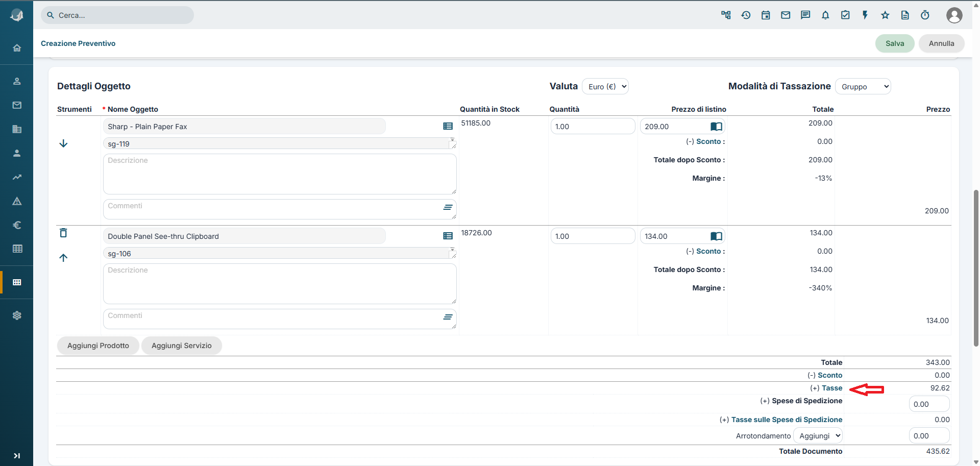Viewport: 980px width, 466px height.
Task: Click Descrizione textarea of first item
Action: point(280,174)
